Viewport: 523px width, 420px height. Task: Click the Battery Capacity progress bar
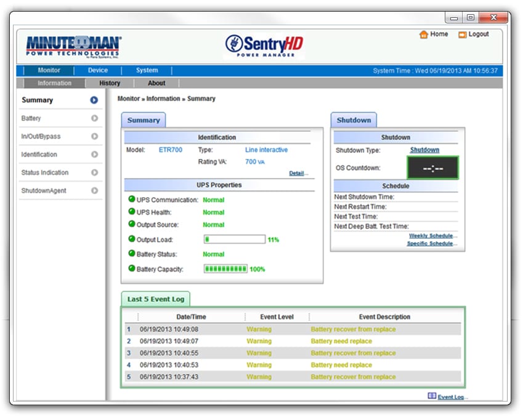[225, 269]
